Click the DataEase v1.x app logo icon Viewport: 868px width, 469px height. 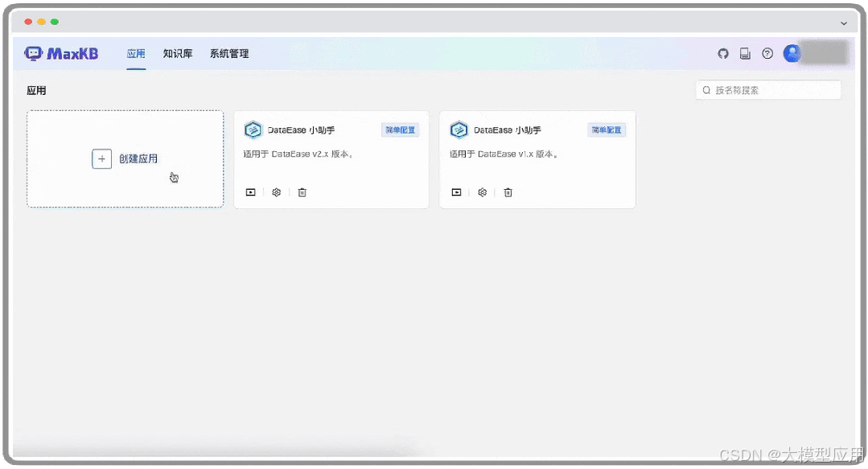(459, 130)
